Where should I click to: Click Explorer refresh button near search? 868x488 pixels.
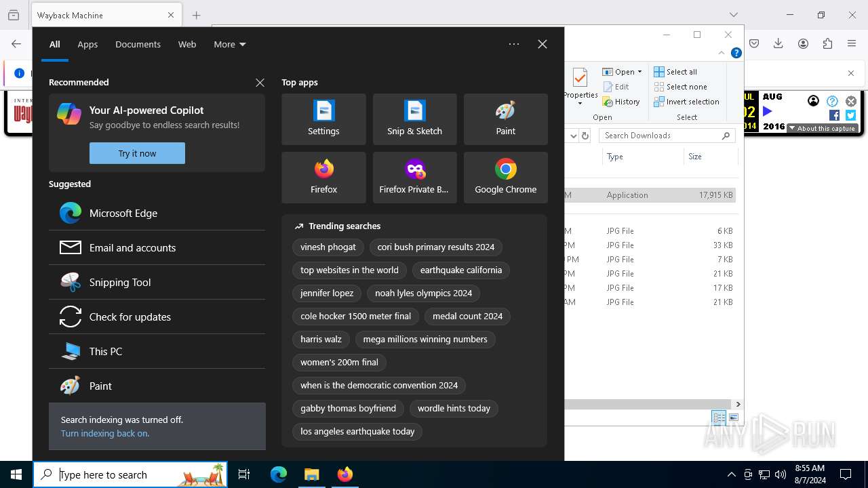point(585,136)
